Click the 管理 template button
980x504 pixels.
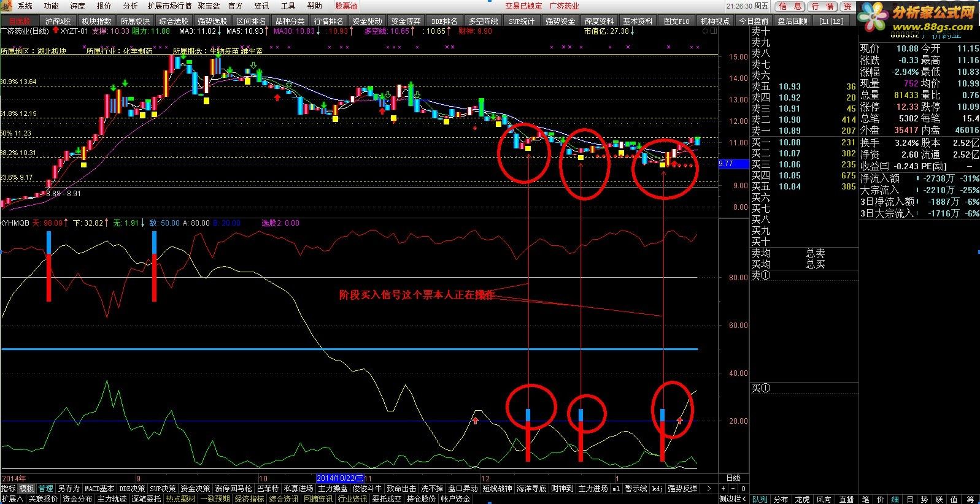tap(46, 489)
